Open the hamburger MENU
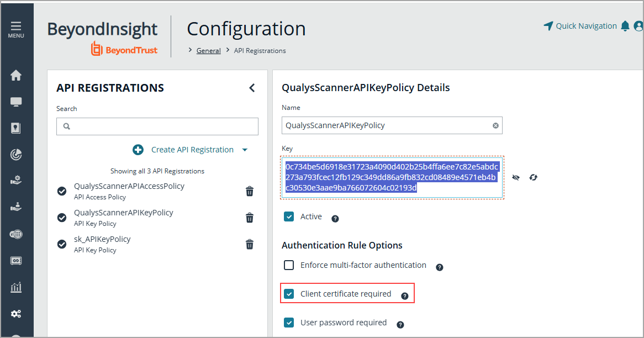Viewport: 644px width, 338px height. click(x=15, y=27)
